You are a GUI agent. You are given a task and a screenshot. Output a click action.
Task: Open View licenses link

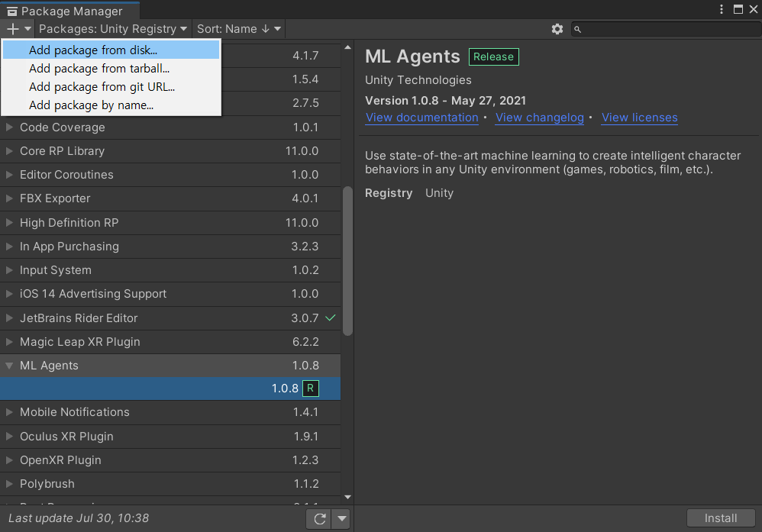tap(640, 118)
